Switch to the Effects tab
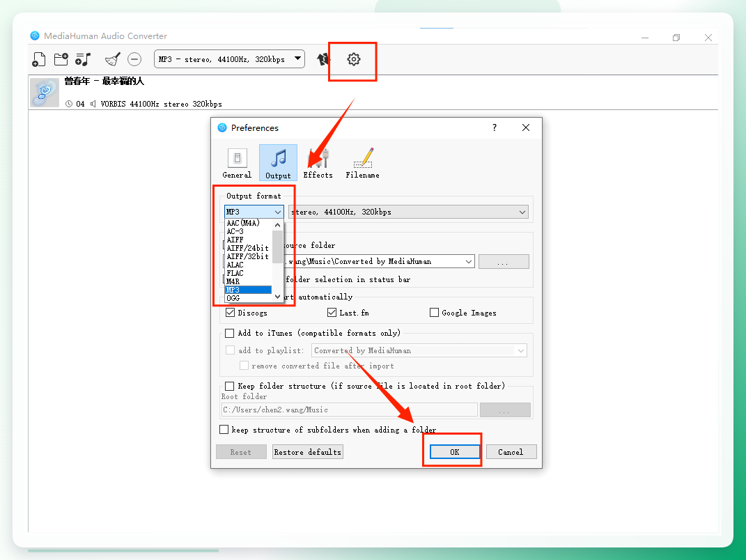The height and width of the screenshot is (560, 746). [x=318, y=163]
